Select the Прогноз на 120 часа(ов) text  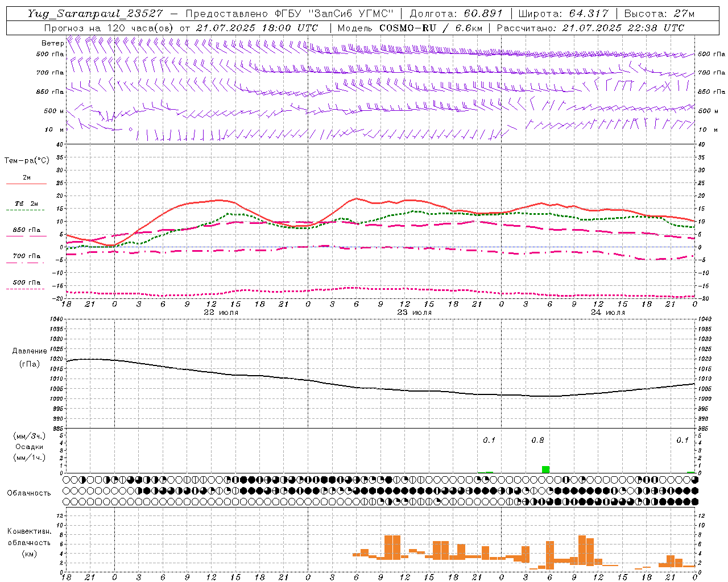click(x=109, y=28)
